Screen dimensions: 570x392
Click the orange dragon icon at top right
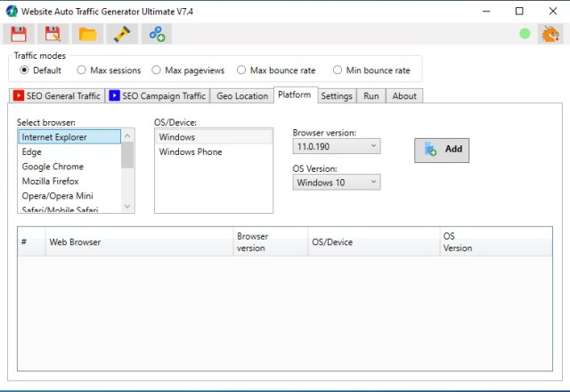550,34
